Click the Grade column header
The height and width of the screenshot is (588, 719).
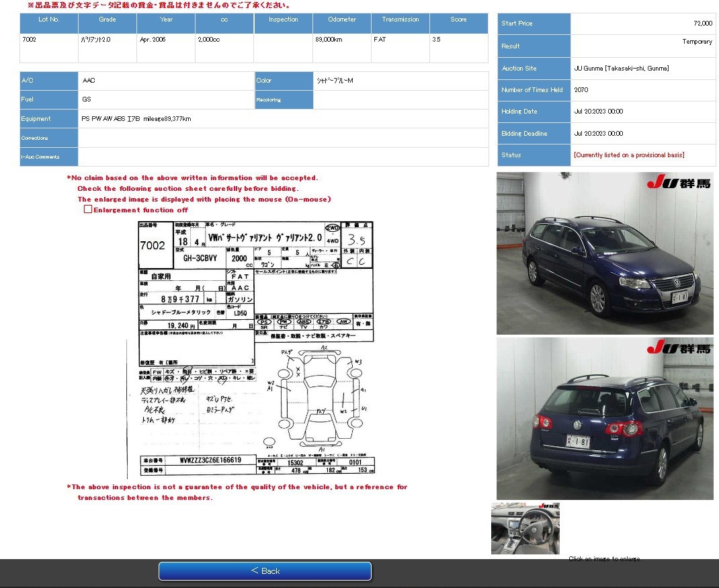pos(108,23)
